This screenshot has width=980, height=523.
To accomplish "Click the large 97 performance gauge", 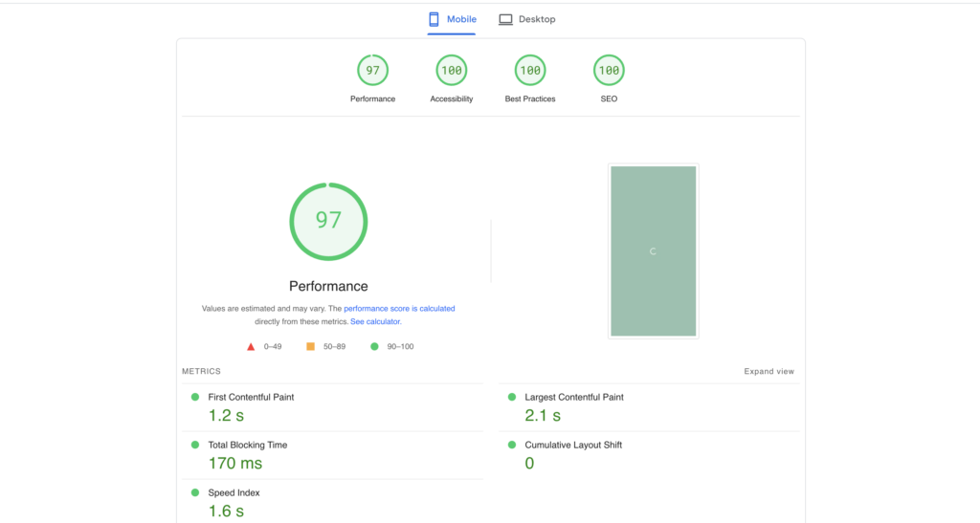I will (x=328, y=222).
